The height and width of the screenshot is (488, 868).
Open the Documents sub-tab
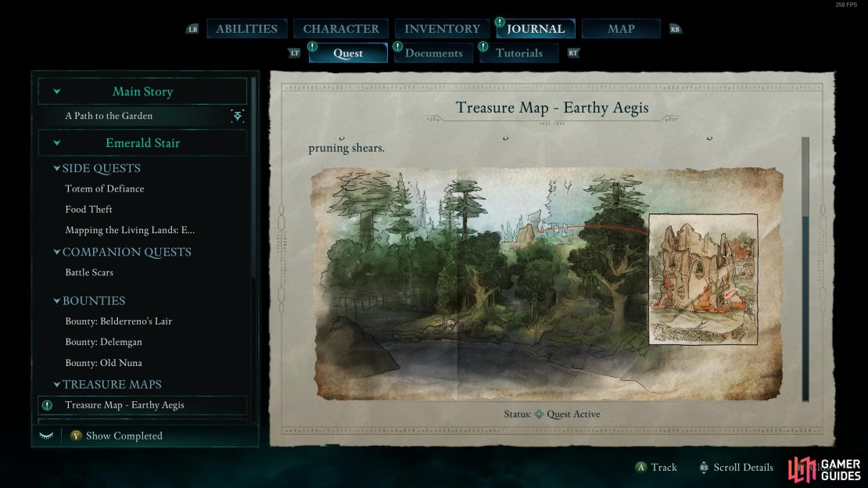pyautogui.click(x=433, y=53)
